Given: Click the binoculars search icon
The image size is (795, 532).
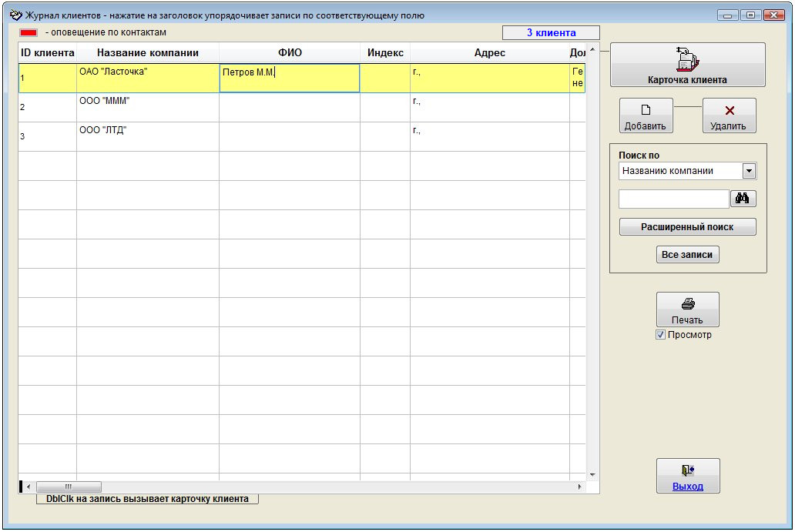Looking at the screenshot, I should coord(743,199).
